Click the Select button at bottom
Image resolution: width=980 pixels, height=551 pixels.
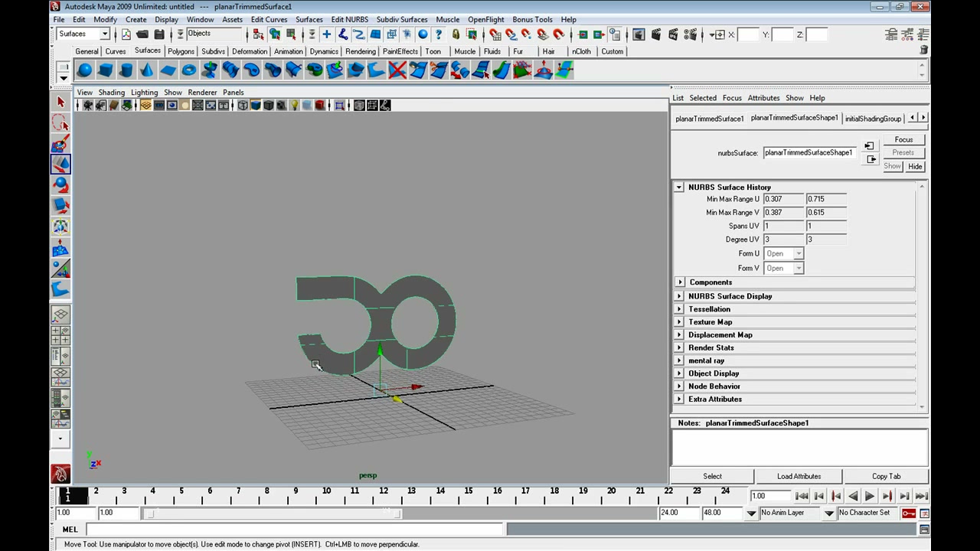click(712, 476)
